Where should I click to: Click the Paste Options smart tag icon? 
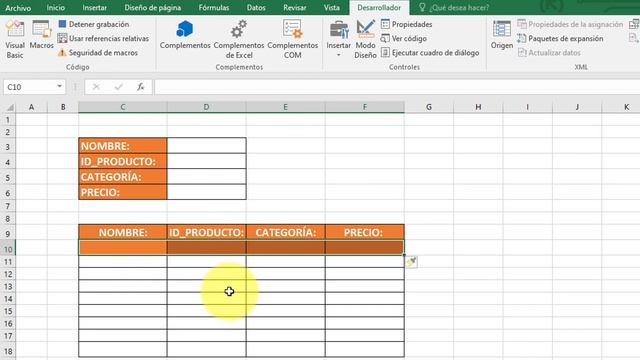point(411,262)
